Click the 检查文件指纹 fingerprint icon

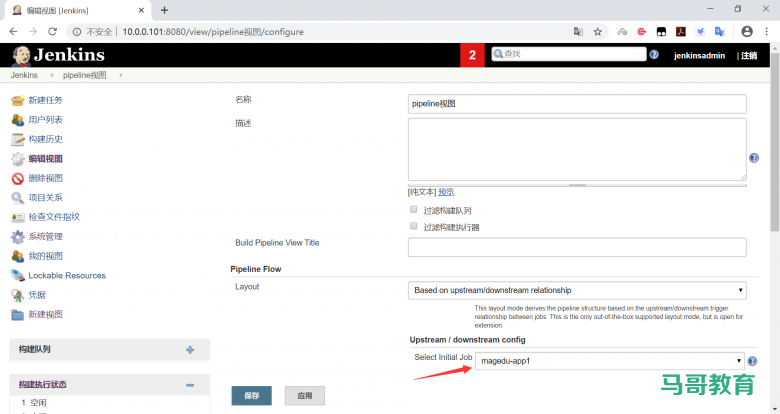tap(17, 217)
